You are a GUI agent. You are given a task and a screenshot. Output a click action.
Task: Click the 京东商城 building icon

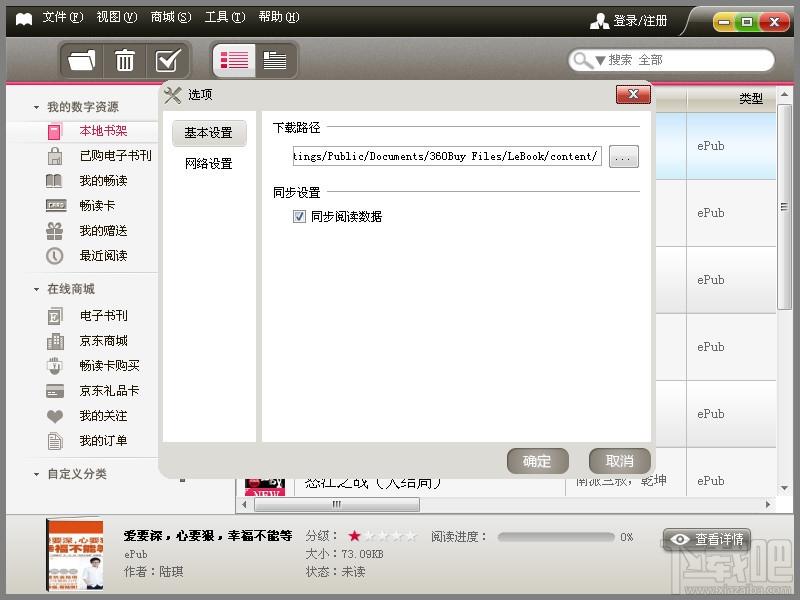point(55,341)
